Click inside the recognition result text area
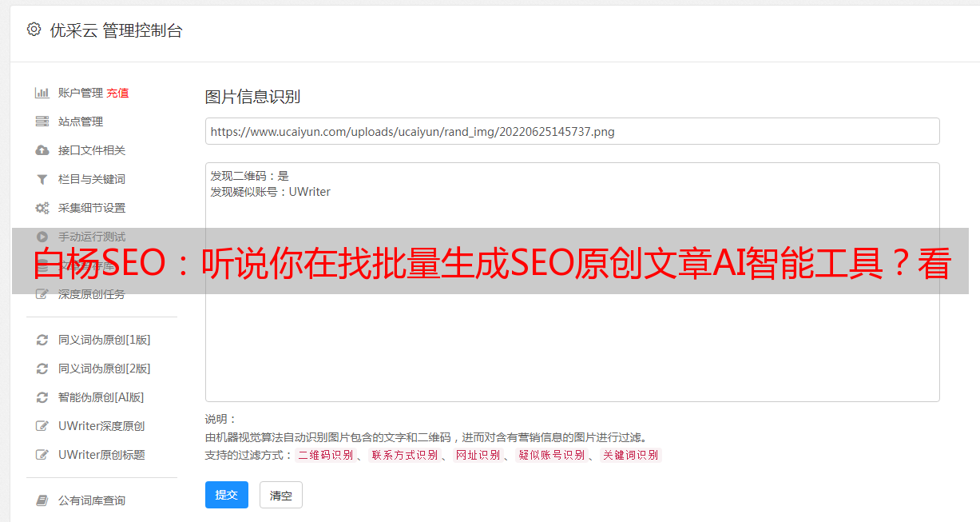980x522 pixels. pyautogui.click(x=572, y=282)
